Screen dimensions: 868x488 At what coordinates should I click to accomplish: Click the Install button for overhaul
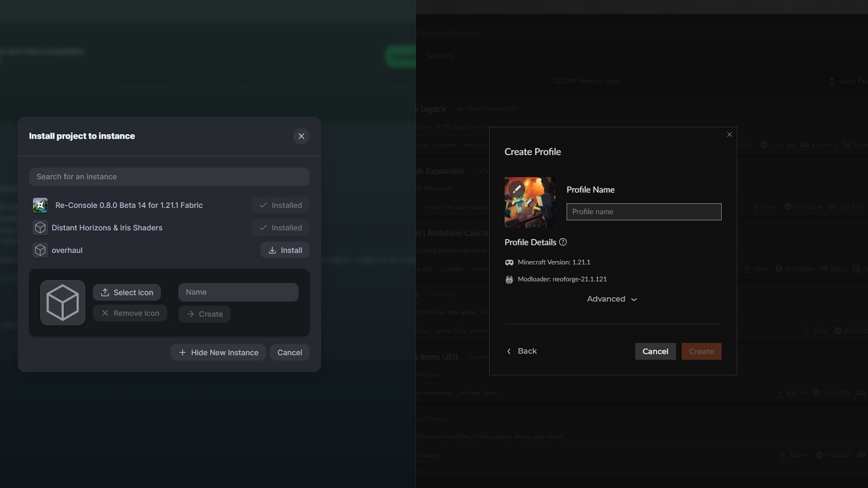click(x=285, y=250)
